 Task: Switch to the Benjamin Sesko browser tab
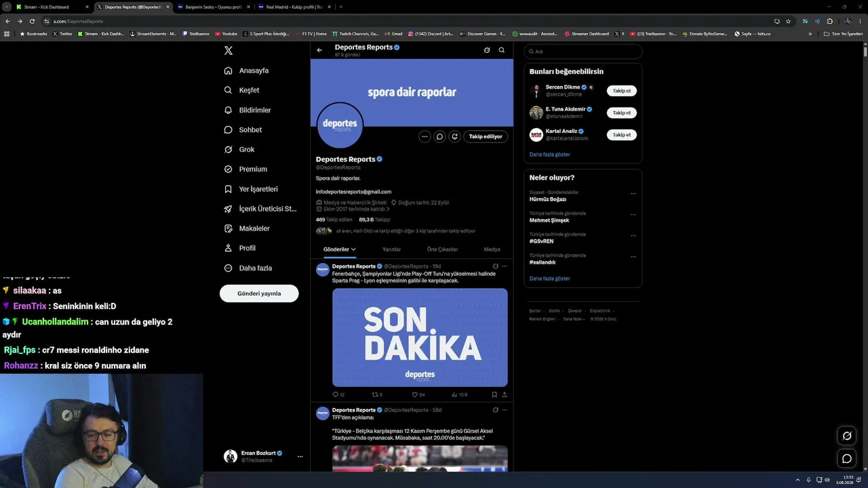(x=212, y=7)
